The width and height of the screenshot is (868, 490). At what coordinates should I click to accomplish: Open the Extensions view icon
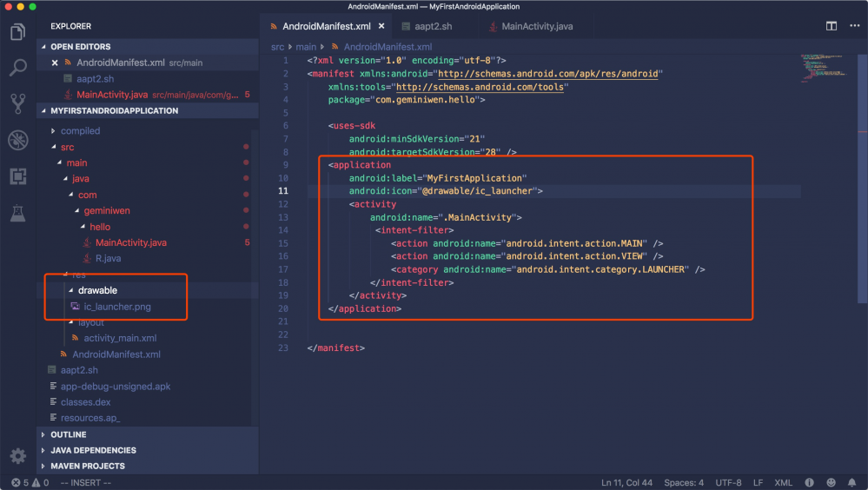pos(17,176)
